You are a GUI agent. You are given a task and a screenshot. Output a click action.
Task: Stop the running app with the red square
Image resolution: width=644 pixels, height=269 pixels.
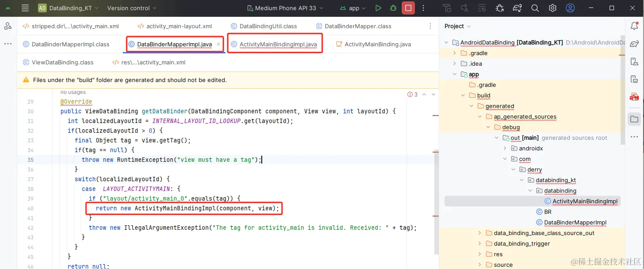tap(408, 8)
